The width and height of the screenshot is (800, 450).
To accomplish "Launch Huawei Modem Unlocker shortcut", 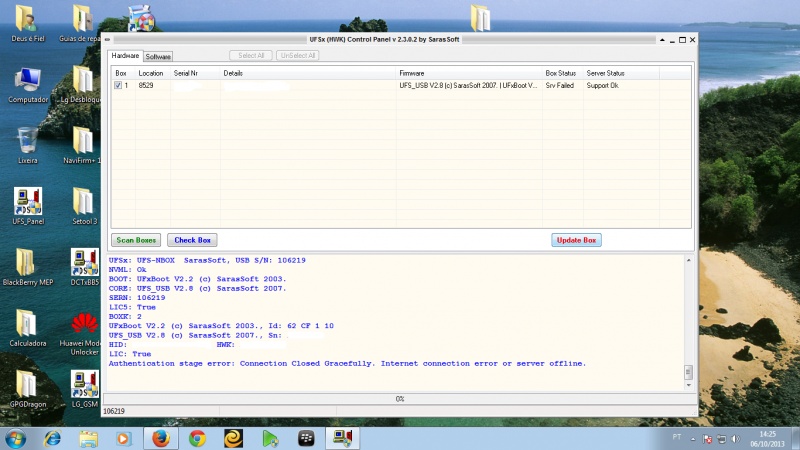I will tap(84, 334).
